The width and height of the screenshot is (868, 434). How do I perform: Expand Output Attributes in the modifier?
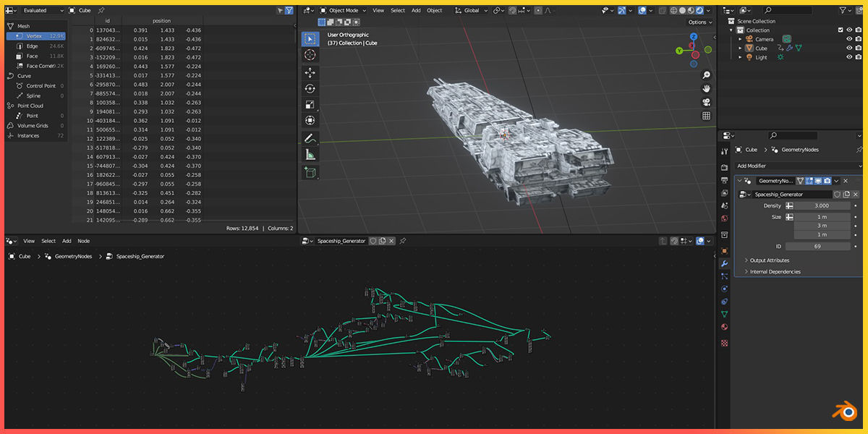coord(770,260)
